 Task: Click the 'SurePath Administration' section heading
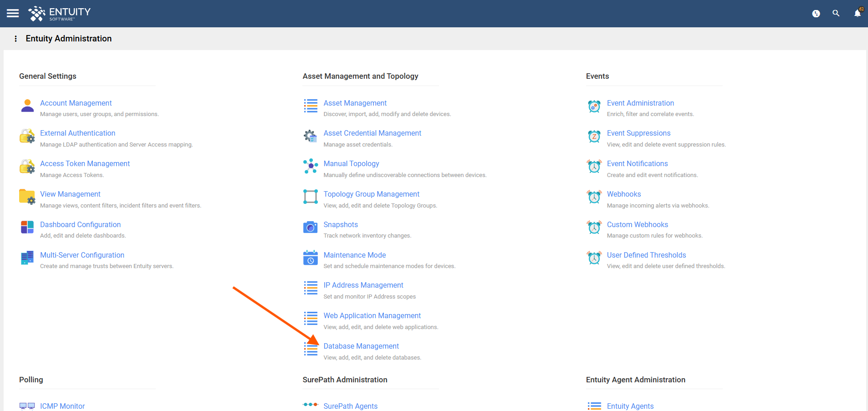click(x=345, y=380)
